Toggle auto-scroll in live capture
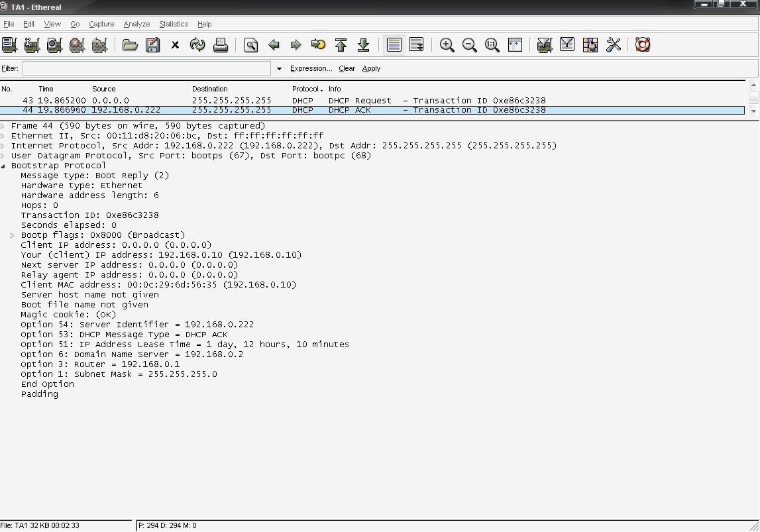 [417, 45]
